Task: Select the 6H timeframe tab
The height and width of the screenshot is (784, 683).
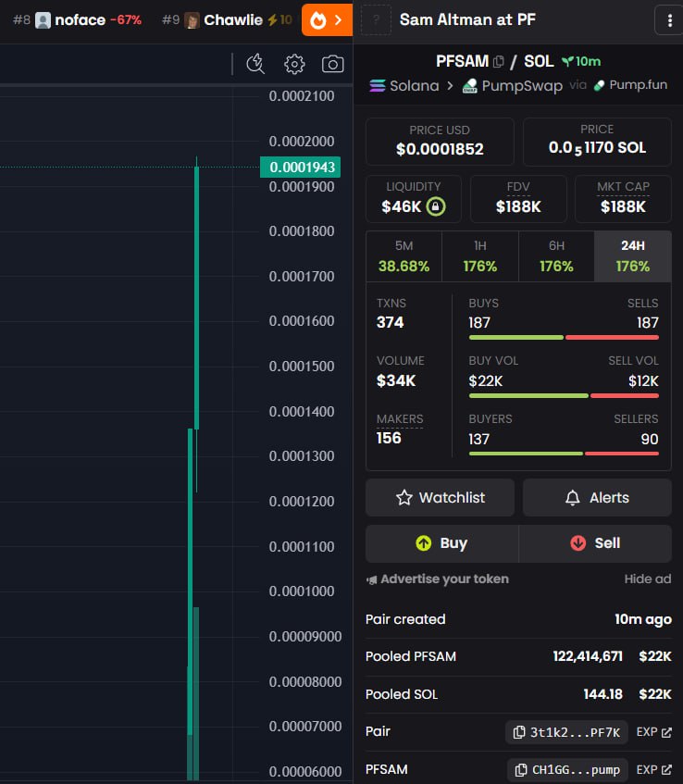Action: [x=556, y=256]
